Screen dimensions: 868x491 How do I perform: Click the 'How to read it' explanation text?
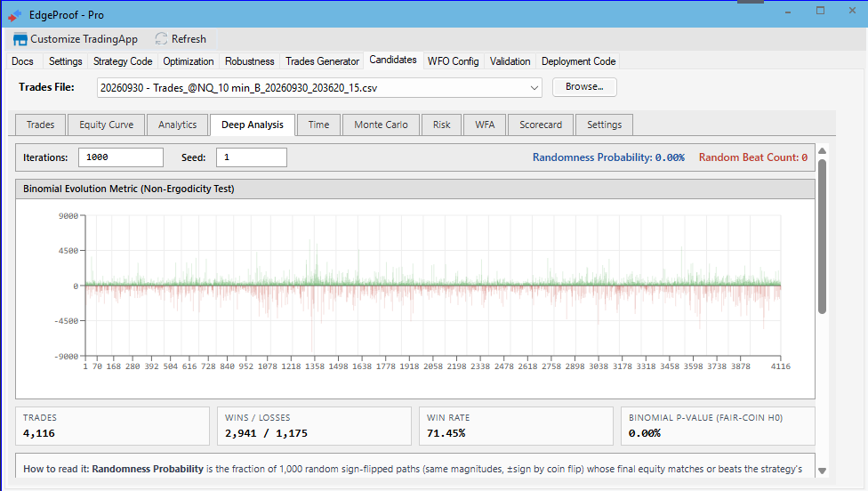[413, 469]
